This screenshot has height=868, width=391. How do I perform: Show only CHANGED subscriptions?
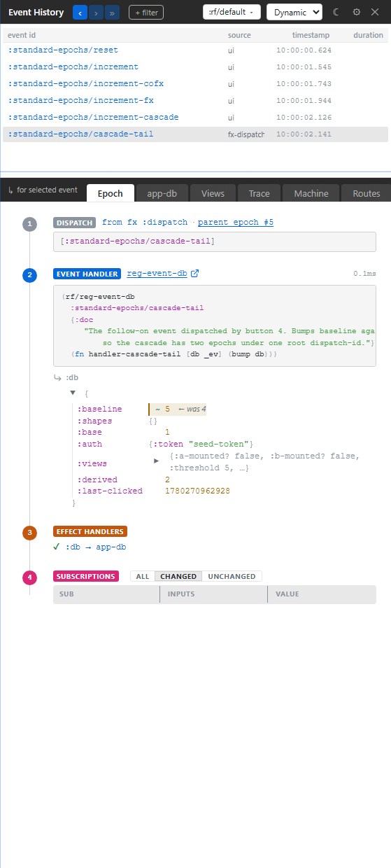[178, 577]
